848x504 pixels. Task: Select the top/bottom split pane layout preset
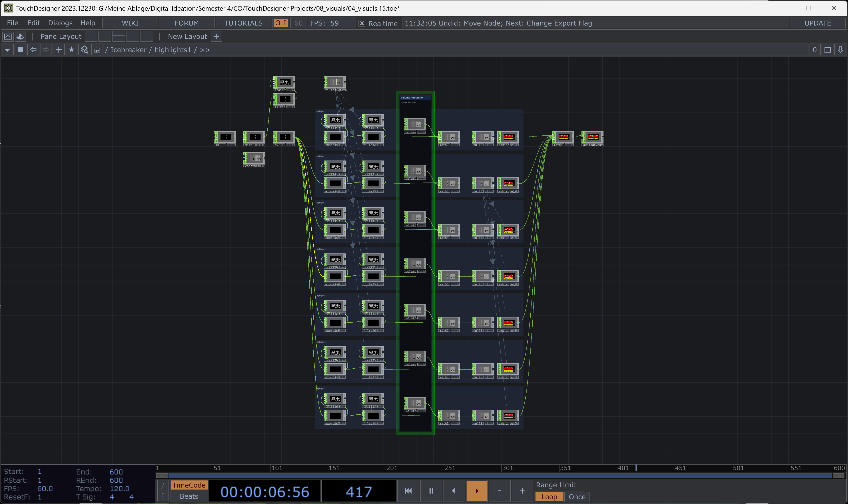(x=119, y=36)
